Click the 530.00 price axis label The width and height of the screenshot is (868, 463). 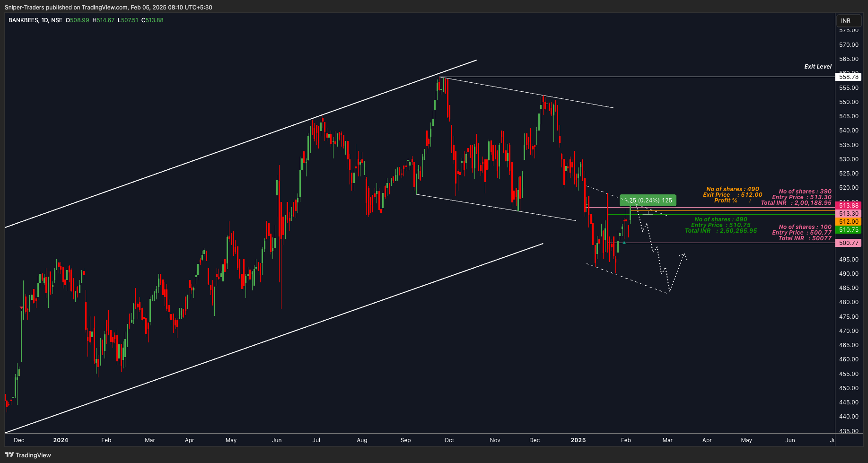(849, 159)
